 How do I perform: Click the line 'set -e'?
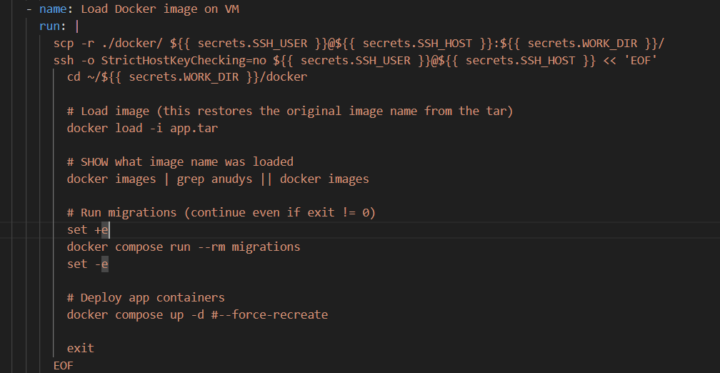(x=88, y=264)
